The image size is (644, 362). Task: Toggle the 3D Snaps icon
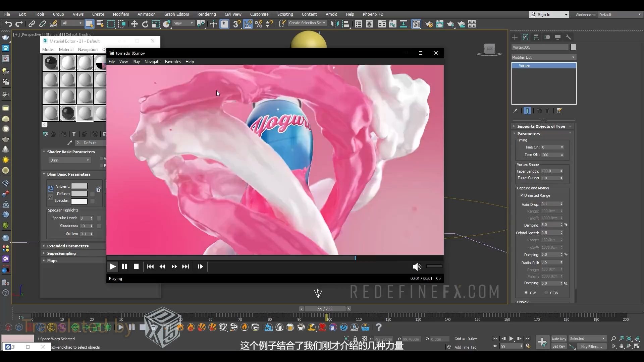coord(237,24)
